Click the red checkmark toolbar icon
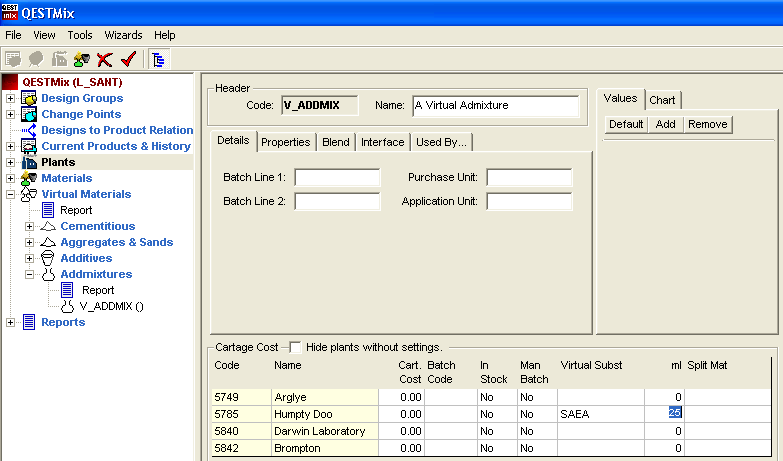 coord(127,59)
